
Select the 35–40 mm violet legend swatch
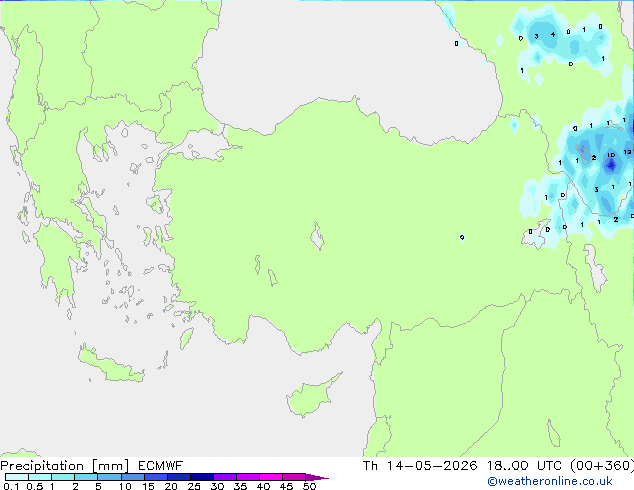[247, 477]
